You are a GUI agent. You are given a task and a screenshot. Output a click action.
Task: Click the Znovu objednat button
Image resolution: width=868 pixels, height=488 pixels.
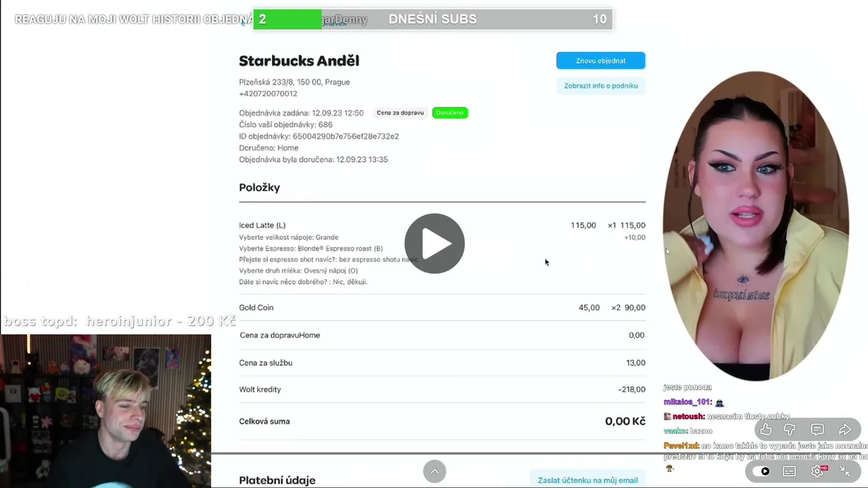[x=601, y=60]
